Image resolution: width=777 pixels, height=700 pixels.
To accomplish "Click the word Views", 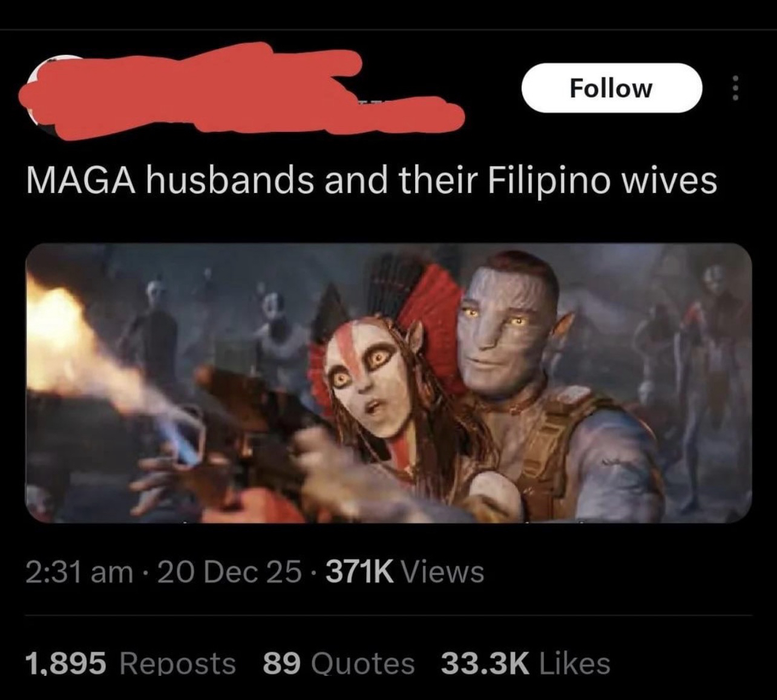I will click(x=442, y=571).
